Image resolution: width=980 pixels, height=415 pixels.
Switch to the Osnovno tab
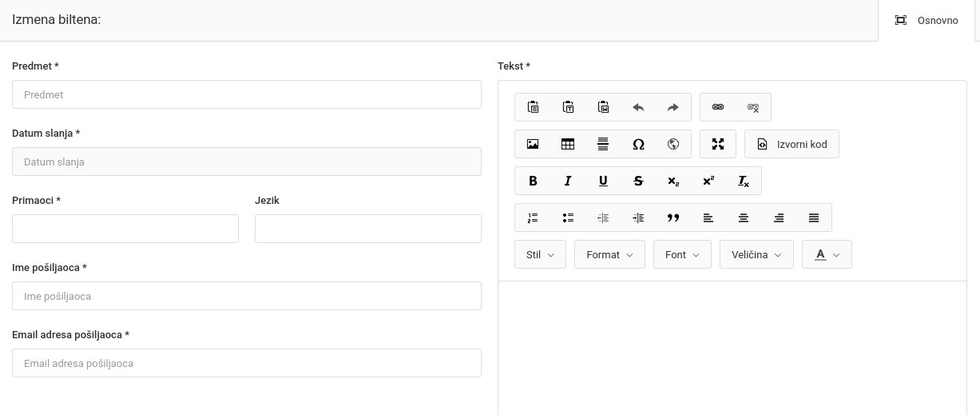click(x=926, y=21)
